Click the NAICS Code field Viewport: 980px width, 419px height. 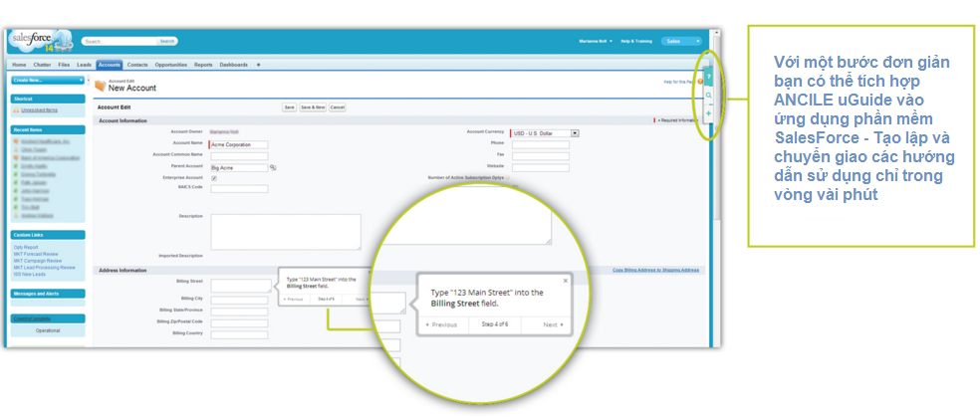tap(239, 188)
